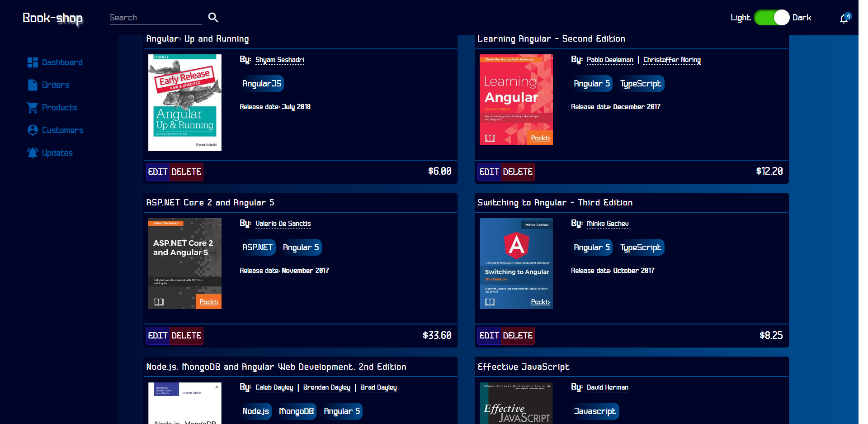Viewport: 868px width, 424px height.
Task: Select TypeScript tag on Learning Angular
Action: coord(641,84)
